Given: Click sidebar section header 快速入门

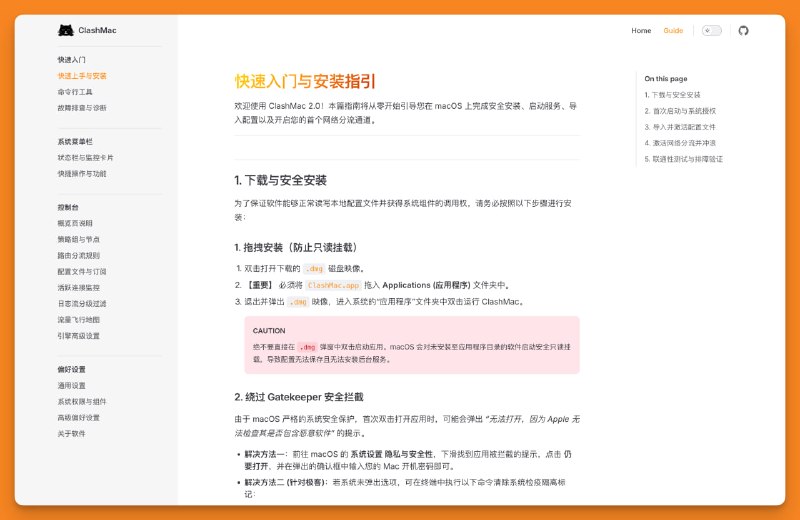Looking at the screenshot, I should [71, 60].
